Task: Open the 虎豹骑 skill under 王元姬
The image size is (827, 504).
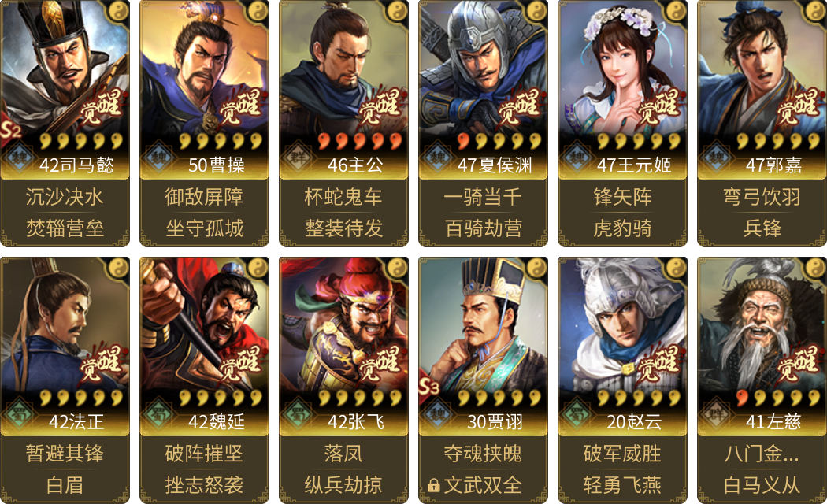Action: [622, 228]
